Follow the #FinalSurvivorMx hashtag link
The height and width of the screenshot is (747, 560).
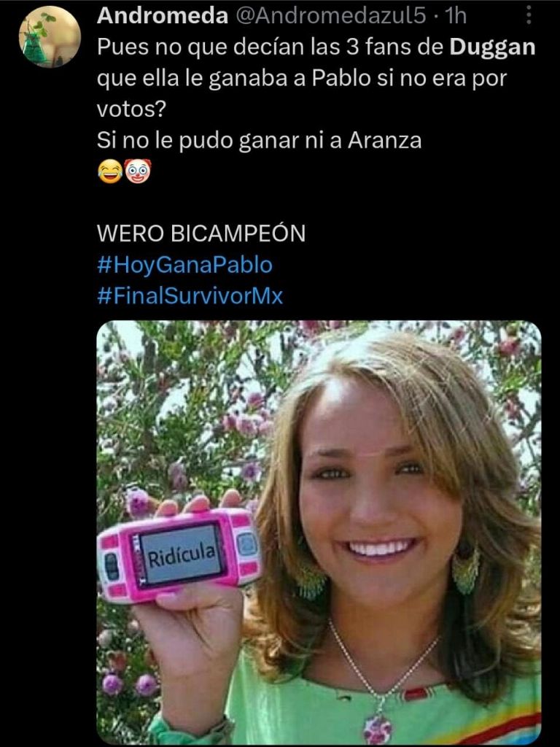(190, 296)
